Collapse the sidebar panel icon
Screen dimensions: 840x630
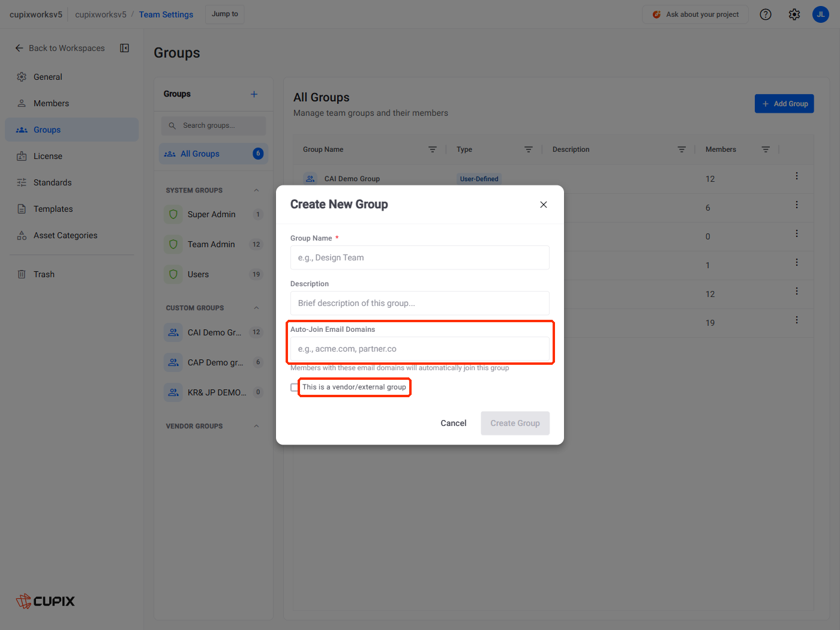coord(125,48)
